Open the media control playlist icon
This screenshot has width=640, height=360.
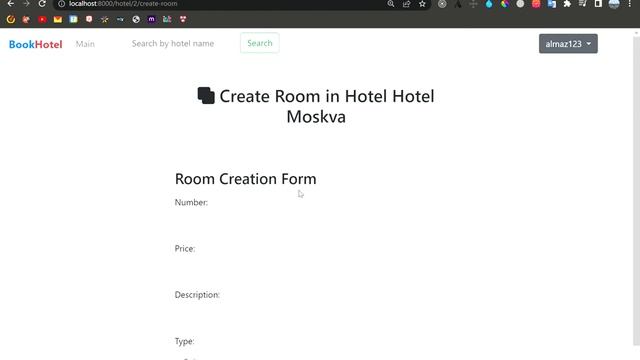[582, 4]
